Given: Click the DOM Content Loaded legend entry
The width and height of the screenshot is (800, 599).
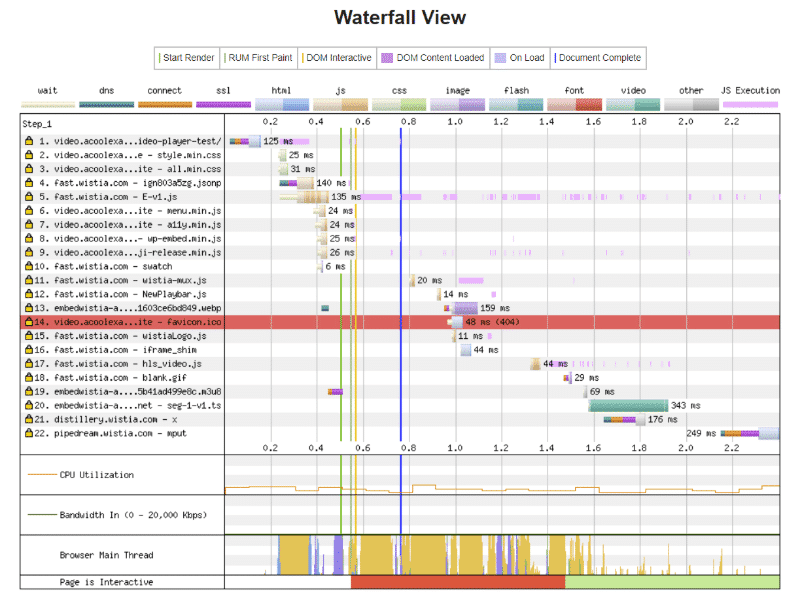Looking at the screenshot, I should pyautogui.click(x=433, y=58).
